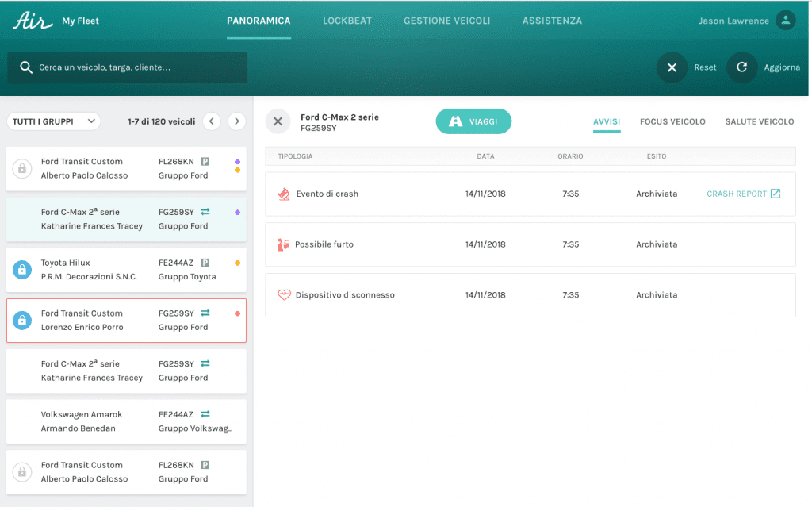Click the 1-7 di 120 veicoli counter
The width and height of the screenshot is (812, 511).
[x=162, y=121]
